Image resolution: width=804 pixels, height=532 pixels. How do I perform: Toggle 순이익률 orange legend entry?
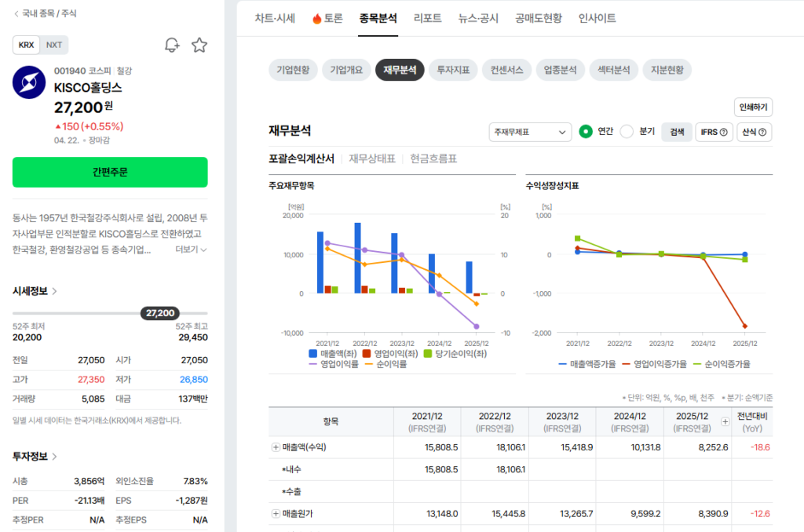point(386,364)
